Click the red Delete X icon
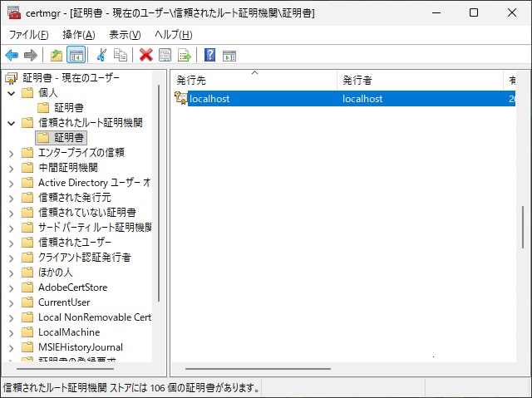Image resolution: width=532 pixels, height=398 pixels. click(146, 56)
